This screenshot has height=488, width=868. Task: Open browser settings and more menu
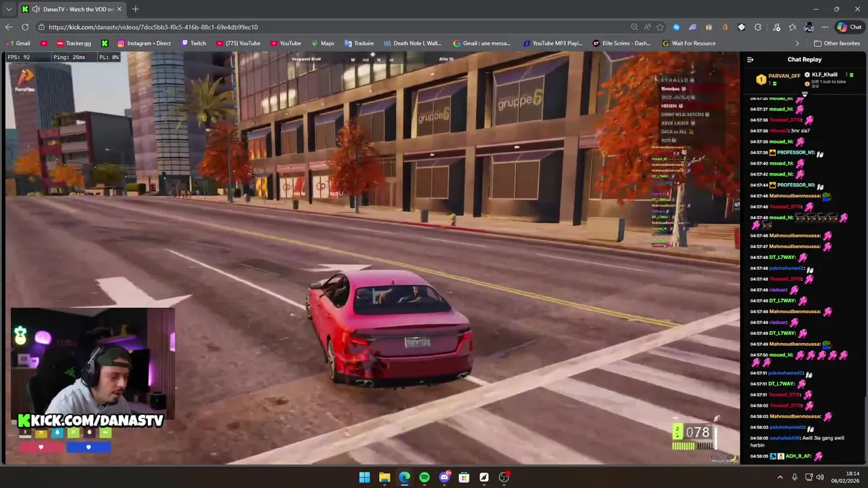825,27
